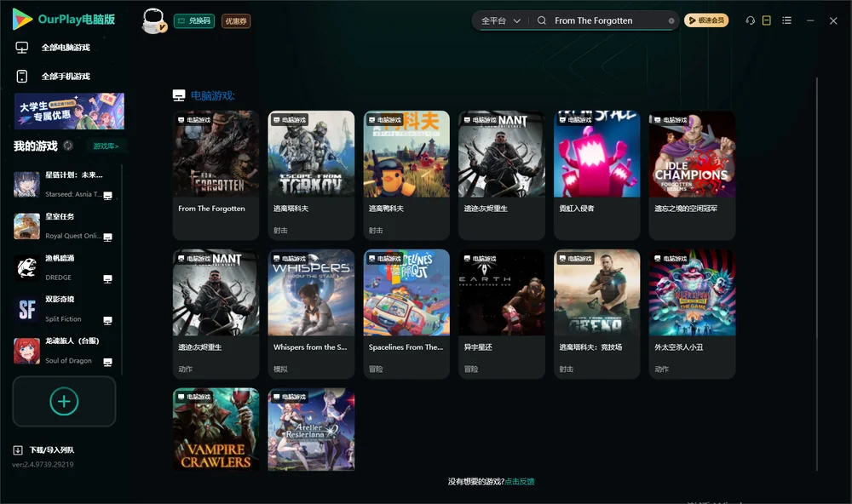Click the PC icon on the Soul of Dragon row

coord(107,363)
